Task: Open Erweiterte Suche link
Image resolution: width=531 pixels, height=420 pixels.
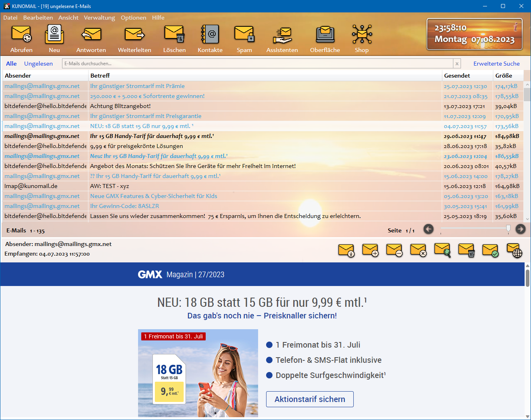Action: tap(497, 64)
